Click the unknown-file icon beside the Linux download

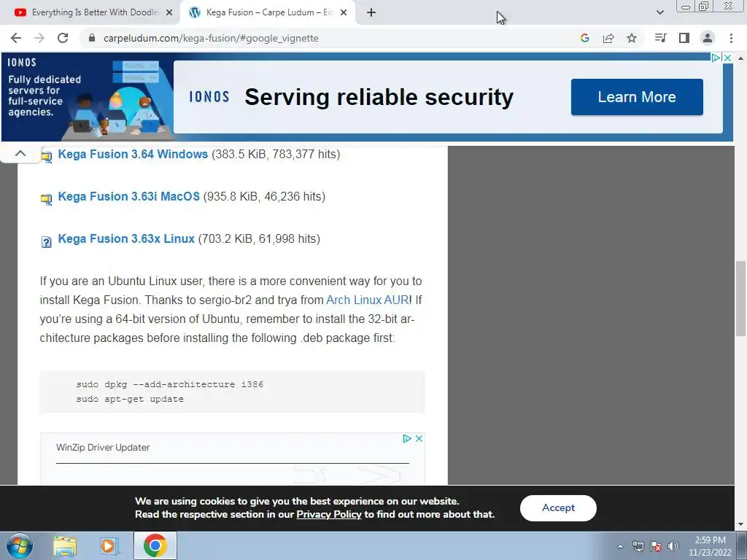click(x=46, y=242)
